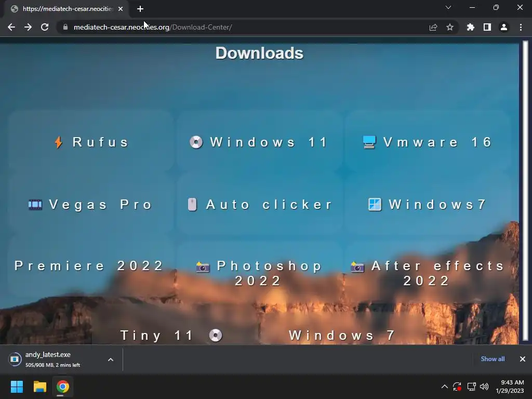The height and width of the screenshot is (399, 532).
Task: Open the bottom Windows 7 download link
Action: point(342,335)
